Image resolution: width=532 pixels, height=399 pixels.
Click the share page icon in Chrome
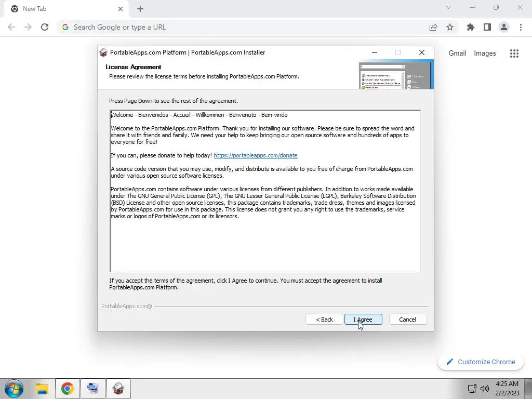(433, 27)
